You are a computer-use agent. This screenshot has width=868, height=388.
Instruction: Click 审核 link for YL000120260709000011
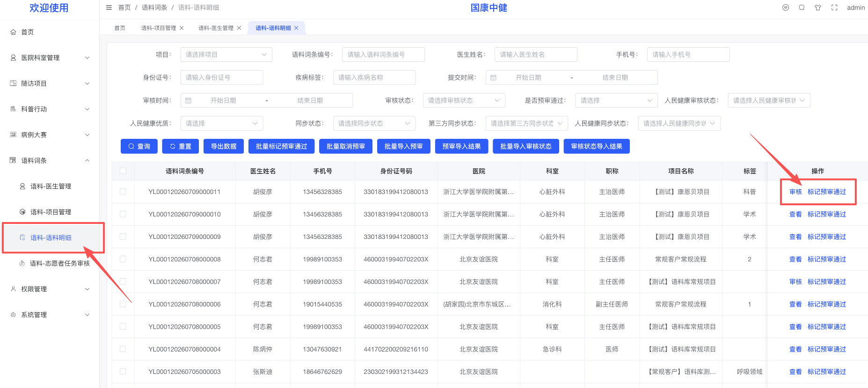click(x=795, y=192)
